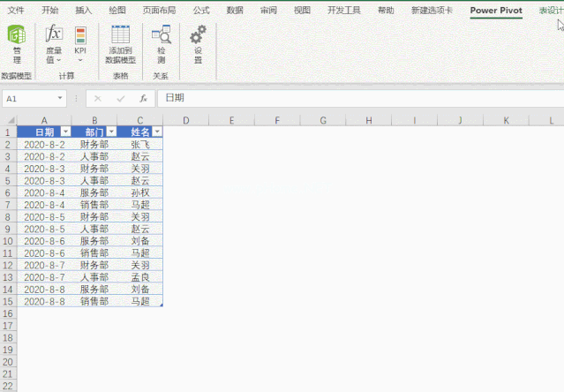This screenshot has height=392, width=564.
Task: Expand the 姓名 column filter dropdown
Action: point(157,132)
